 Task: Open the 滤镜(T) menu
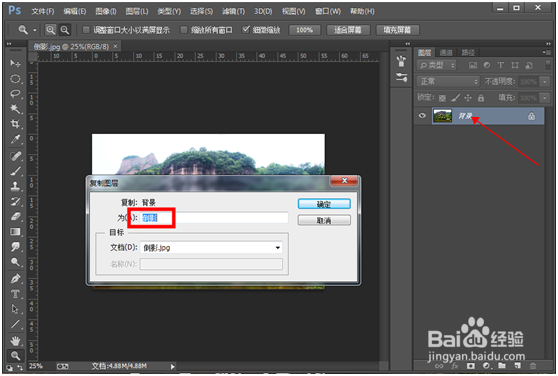click(233, 11)
